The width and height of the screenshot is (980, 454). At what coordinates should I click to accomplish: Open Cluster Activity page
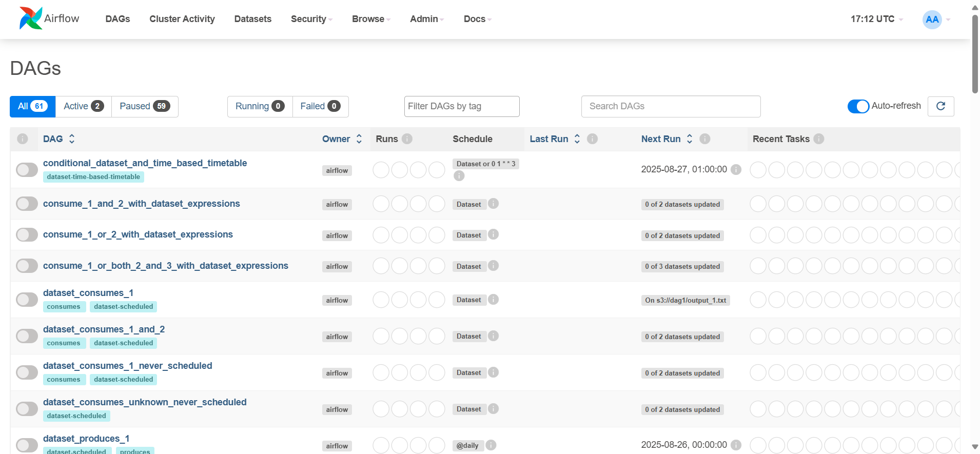(x=182, y=19)
